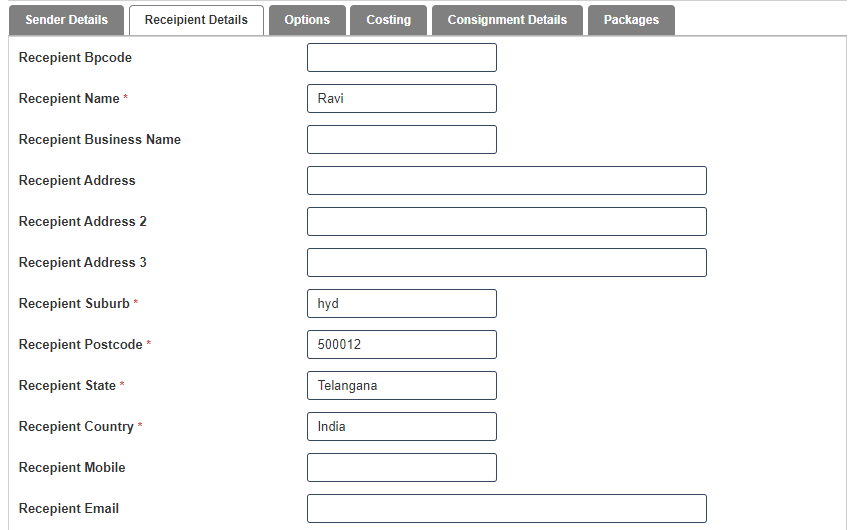Click the Recepient Mobile input box
The image size is (857, 530).
coord(401,468)
